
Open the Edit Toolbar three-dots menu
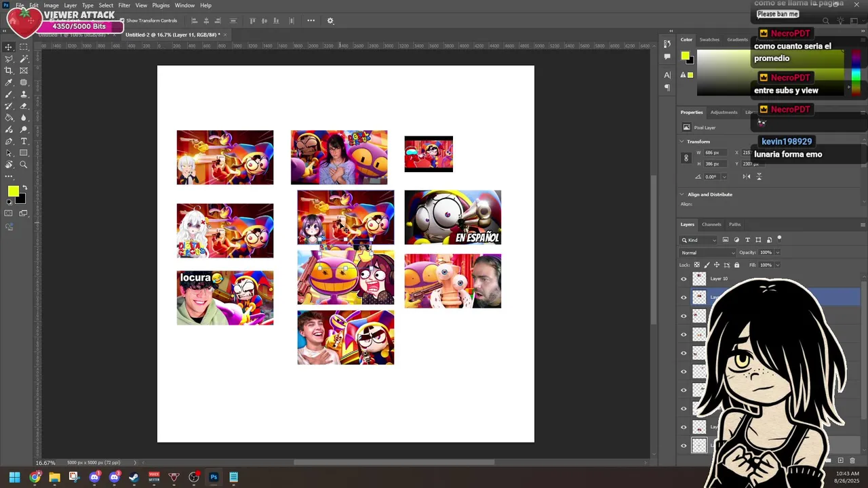[9, 176]
